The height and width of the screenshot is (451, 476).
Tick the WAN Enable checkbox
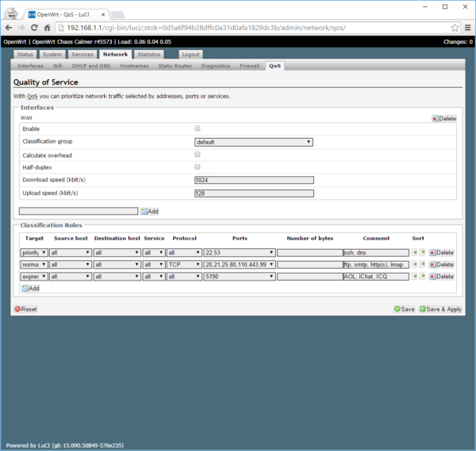198,128
